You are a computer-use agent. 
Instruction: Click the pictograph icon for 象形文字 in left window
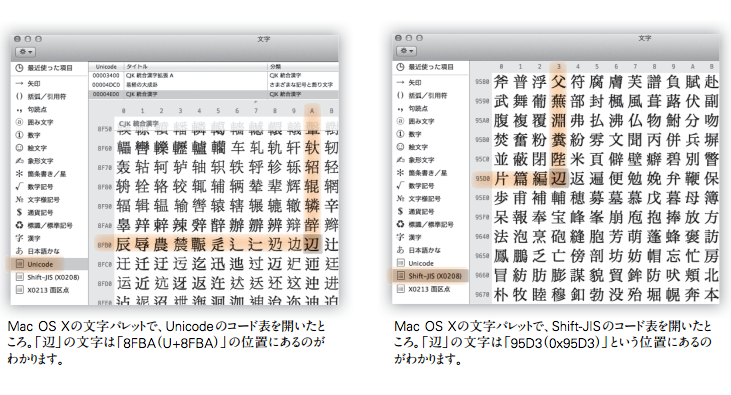point(19,161)
